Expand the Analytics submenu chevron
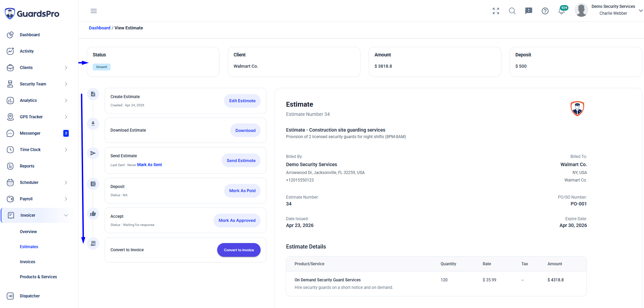This screenshot has height=308, width=644. (66, 101)
